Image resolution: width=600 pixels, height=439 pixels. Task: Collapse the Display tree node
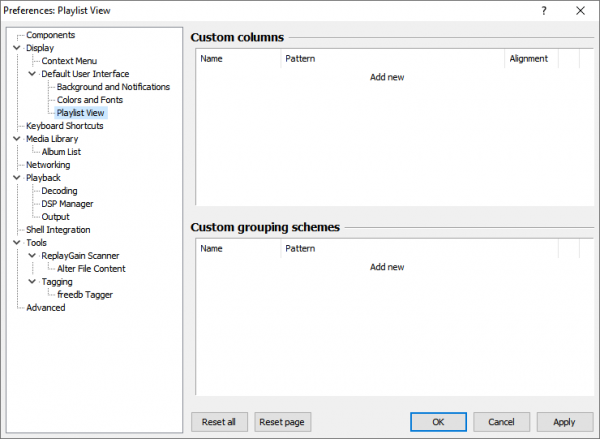(x=17, y=48)
